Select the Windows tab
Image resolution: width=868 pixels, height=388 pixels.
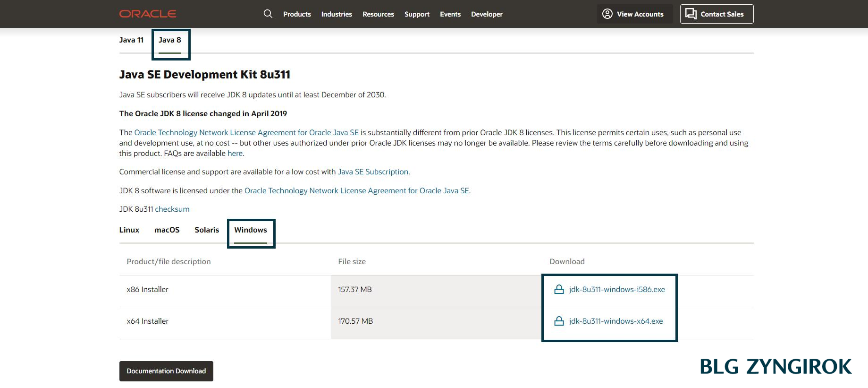tap(251, 230)
